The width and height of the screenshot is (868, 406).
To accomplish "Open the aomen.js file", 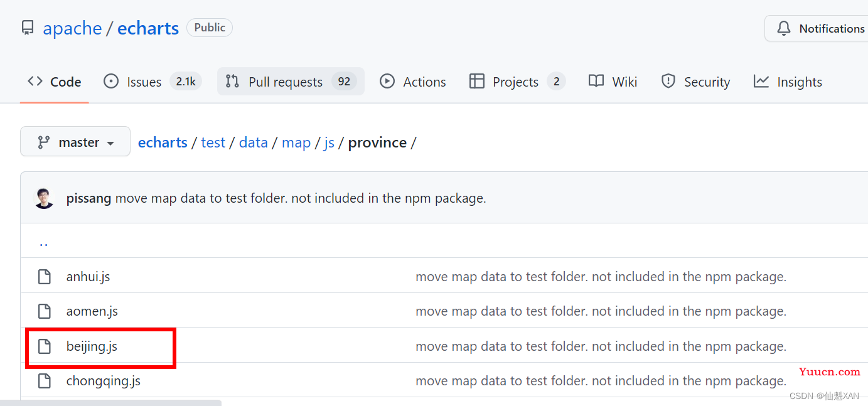I will tap(92, 311).
